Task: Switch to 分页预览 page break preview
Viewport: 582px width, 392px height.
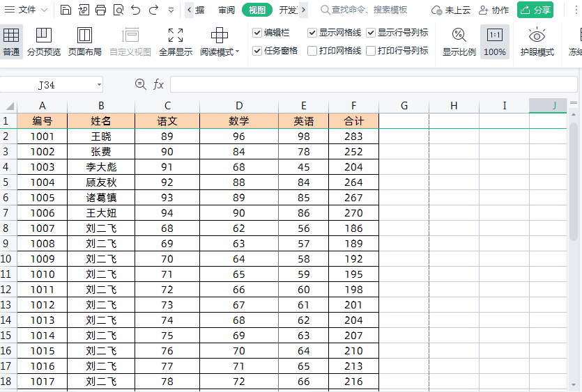Action: point(44,42)
